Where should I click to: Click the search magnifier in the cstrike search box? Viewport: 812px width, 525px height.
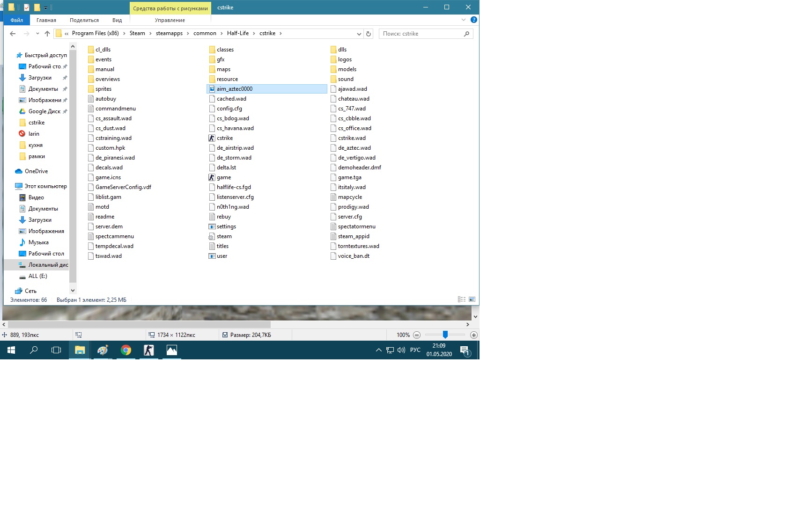pos(466,34)
